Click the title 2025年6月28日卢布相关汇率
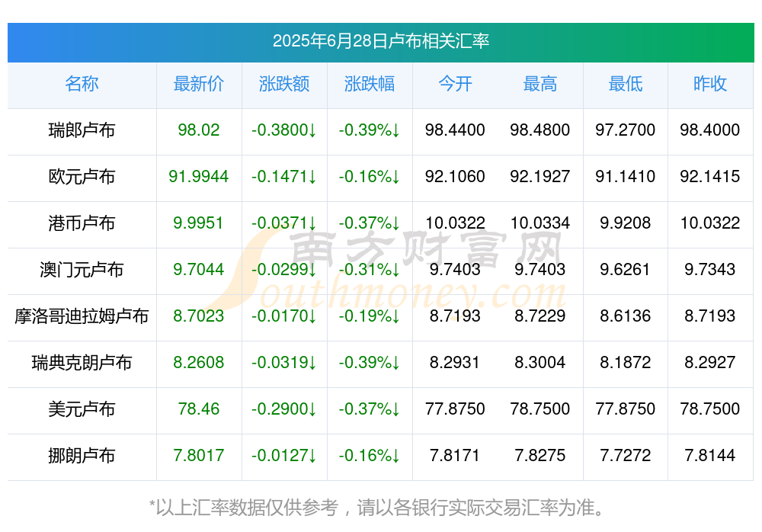The image size is (762, 532). pyautogui.click(x=380, y=41)
